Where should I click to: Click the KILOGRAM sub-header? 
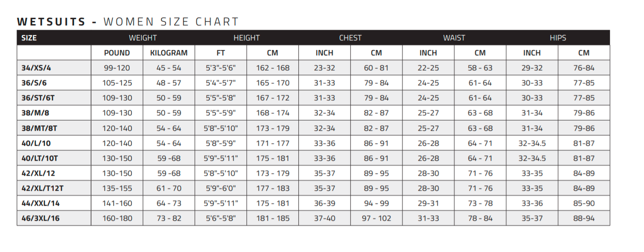169,53
